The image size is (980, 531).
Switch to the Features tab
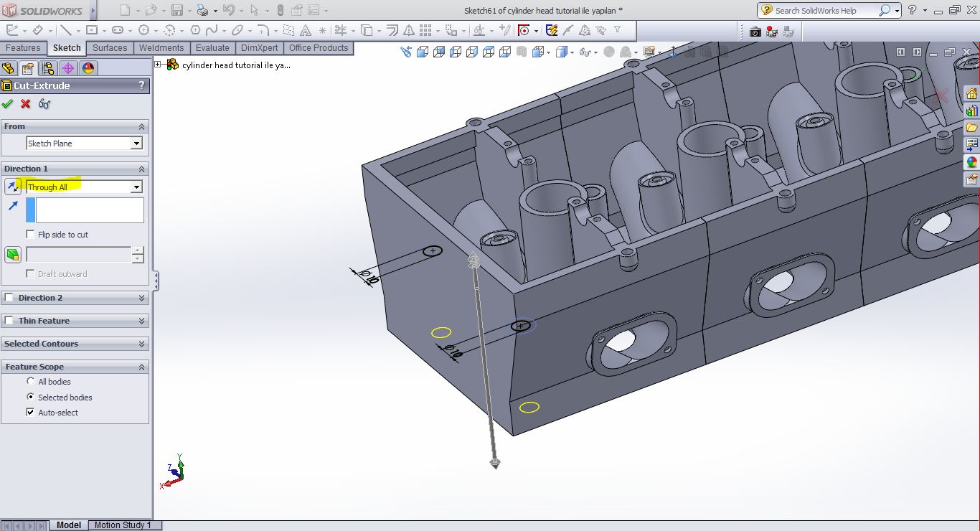click(23, 48)
